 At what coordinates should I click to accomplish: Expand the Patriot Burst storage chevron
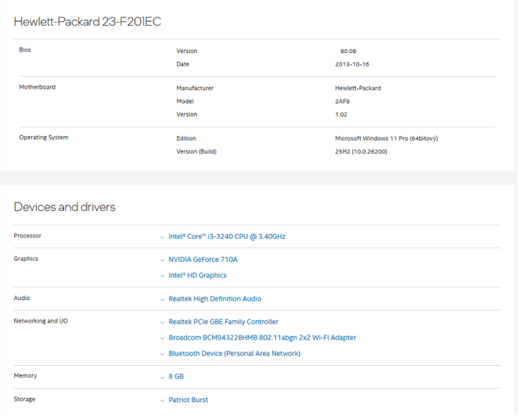[162, 401]
